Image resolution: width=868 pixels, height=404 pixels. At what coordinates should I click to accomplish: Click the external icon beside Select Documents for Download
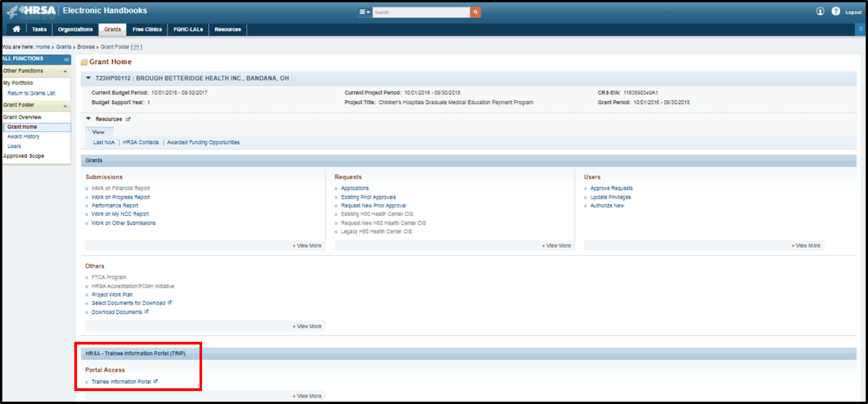coord(169,303)
